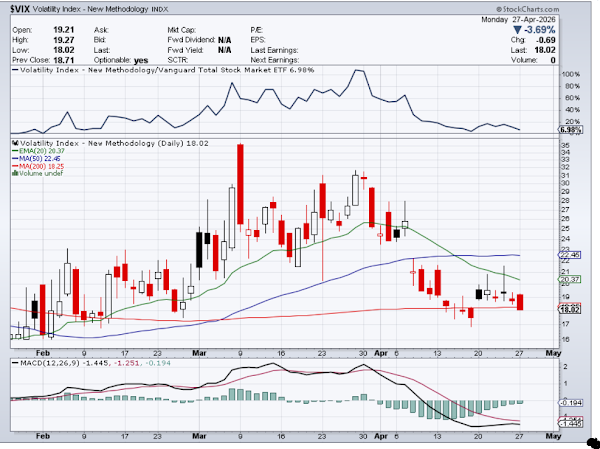Click the Ask label
Screen dimensions: 600x449
click(x=101, y=30)
